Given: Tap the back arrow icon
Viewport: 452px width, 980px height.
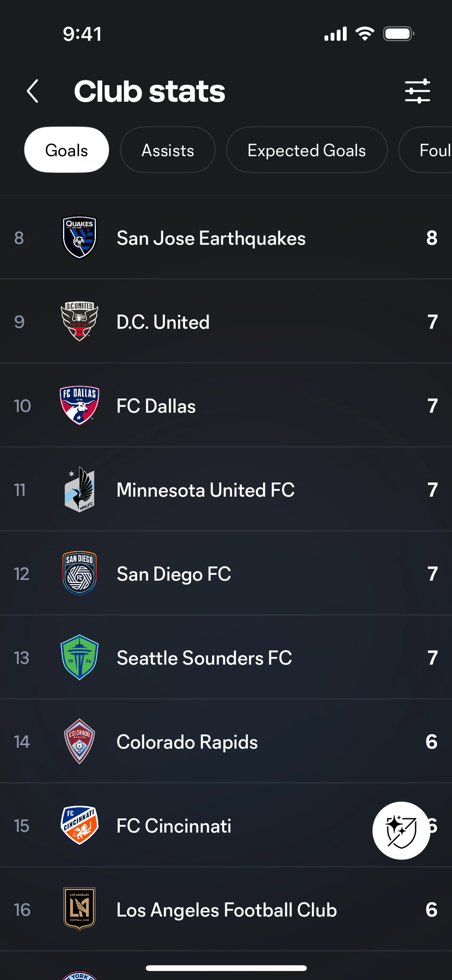Looking at the screenshot, I should click(x=33, y=91).
